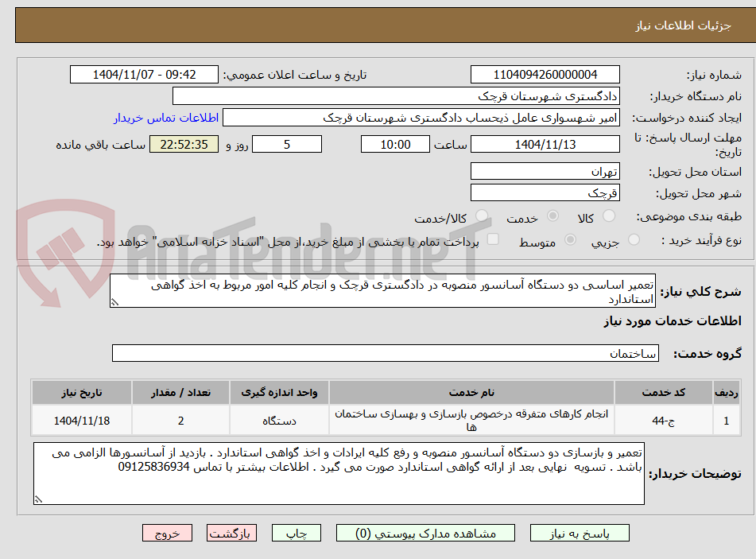This screenshot has height=559, width=756.
Task: Choose the متوسط purchase type radio
Action: (x=570, y=239)
